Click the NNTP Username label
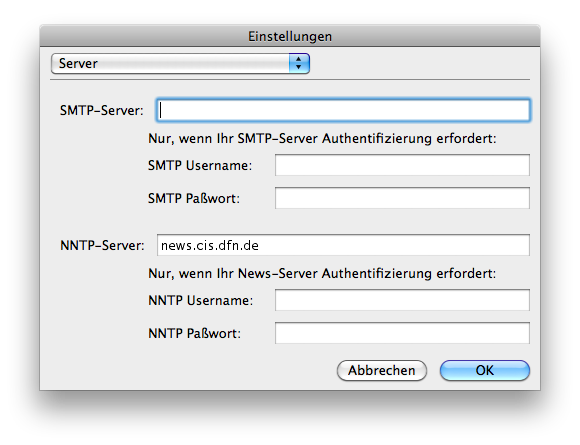Image resolution: width=580 pixels, height=445 pixels. (201, 300)
